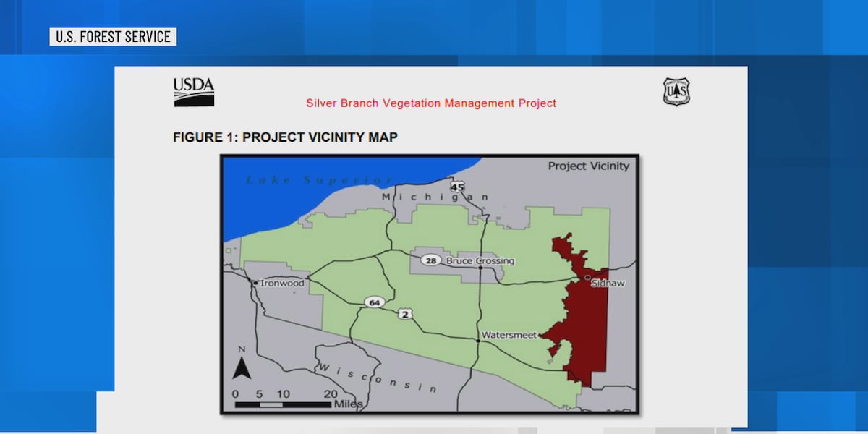Viewport: 868px width, 434px height.
Task: Select the Highway 45 route shield
Action: (457, 187)
